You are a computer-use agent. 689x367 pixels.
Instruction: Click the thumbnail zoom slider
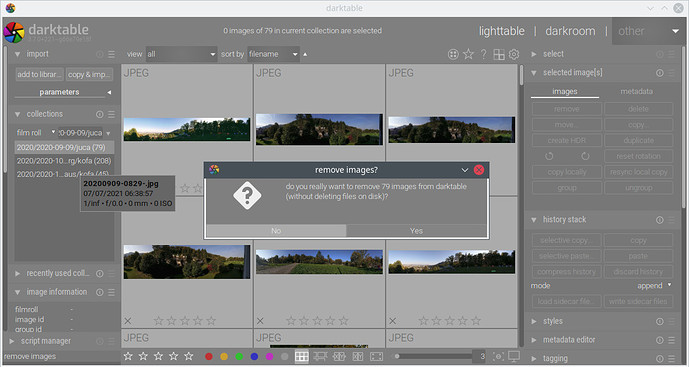[x=434, y=356]
